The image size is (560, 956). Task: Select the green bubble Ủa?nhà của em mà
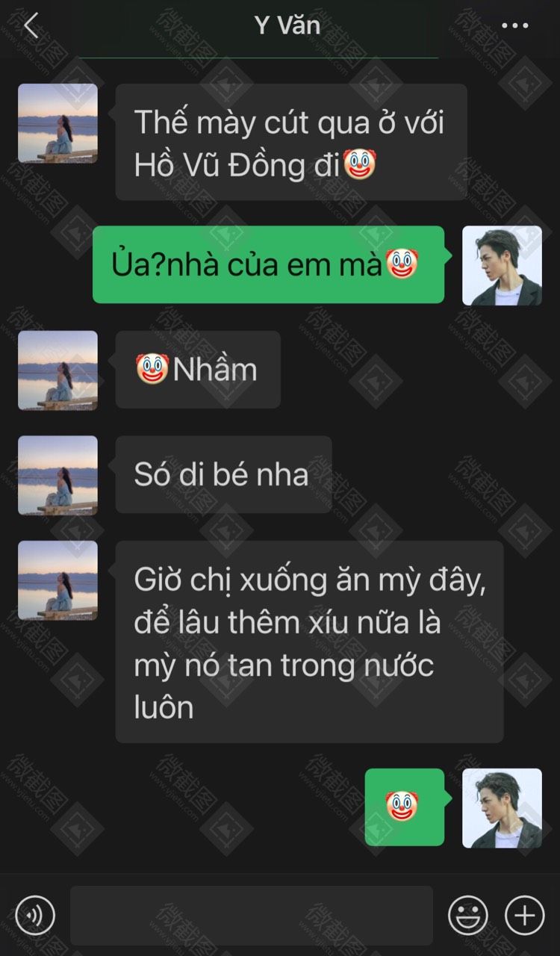tap(268, 264)
